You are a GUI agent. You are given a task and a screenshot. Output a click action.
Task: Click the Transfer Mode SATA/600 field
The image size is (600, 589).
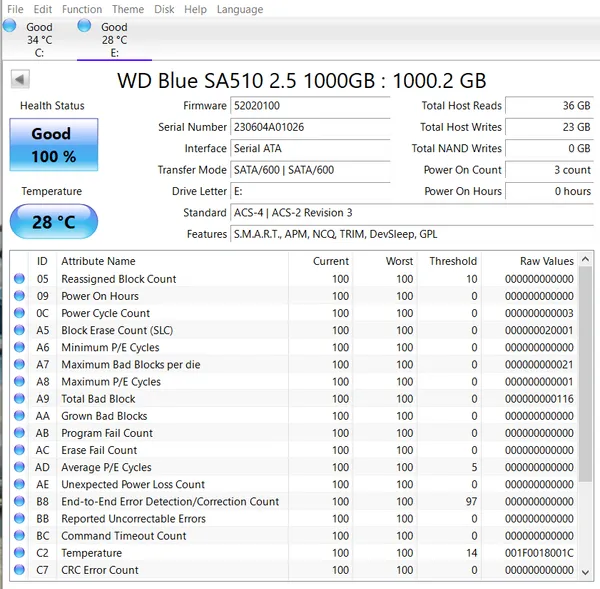point(310,170)
